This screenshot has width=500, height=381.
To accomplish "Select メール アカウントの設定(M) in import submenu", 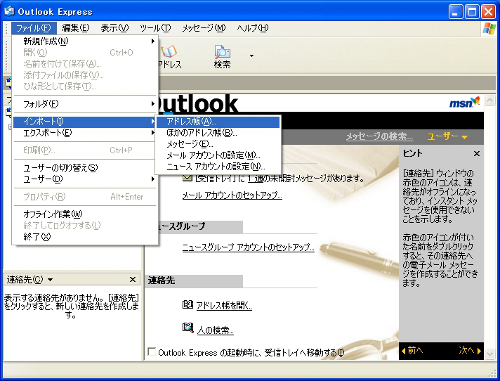I will [x=218, y=155].
